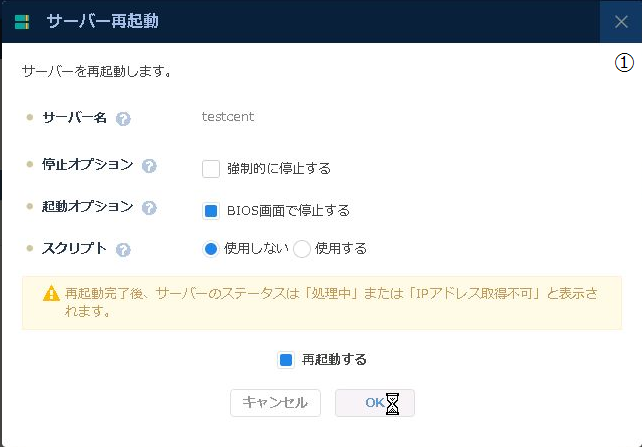Click the サーバー再起動 dialog title
This screenshot has width=642, height=447.
(102, 21)
